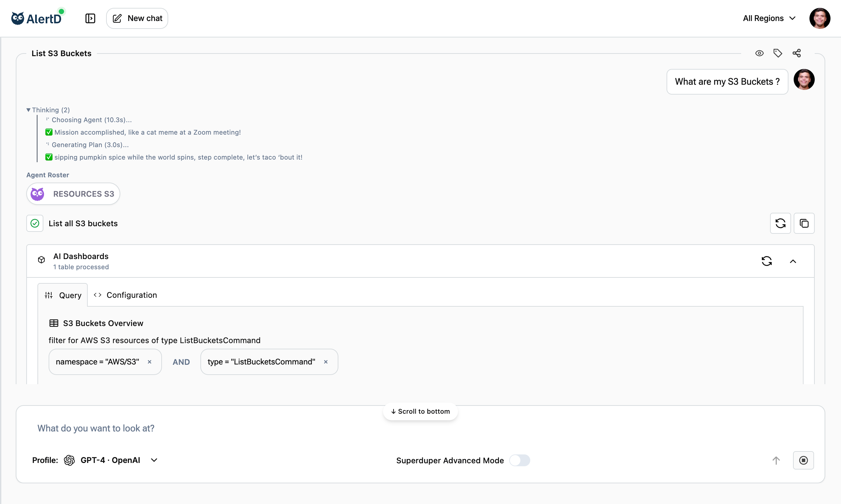The height and width of the screenshot is (504, 841).
Task: Click the share icon in chat header
Action: pos(797,53)
